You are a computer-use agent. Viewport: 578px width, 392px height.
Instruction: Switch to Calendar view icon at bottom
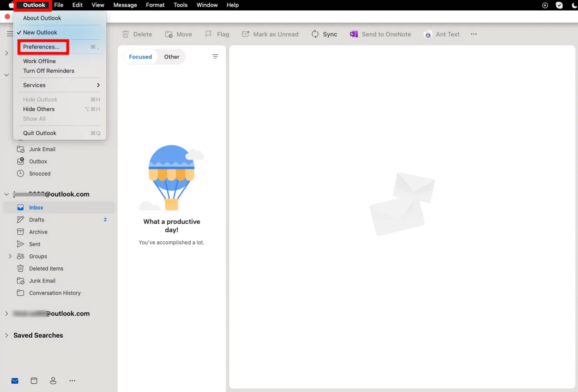pyautogui.click(x=34, y=381)
